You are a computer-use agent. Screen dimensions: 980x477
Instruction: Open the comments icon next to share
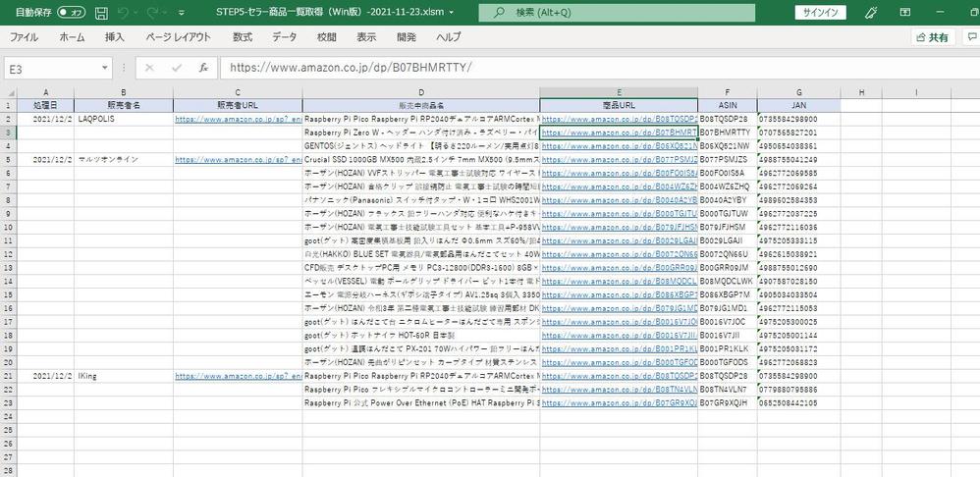(x=971, y=38)
